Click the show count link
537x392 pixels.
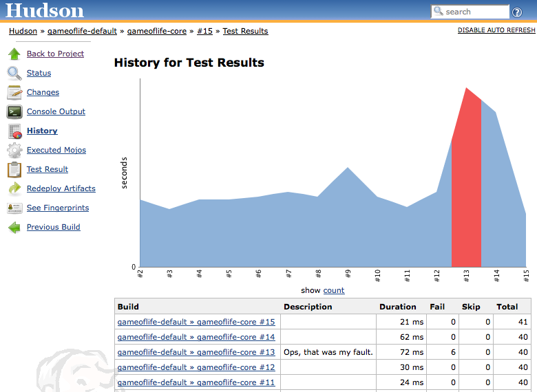click(x=334, y=290)
